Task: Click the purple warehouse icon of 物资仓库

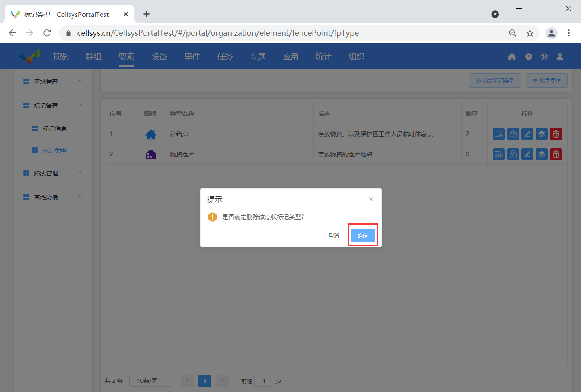Action: (151, 154)
